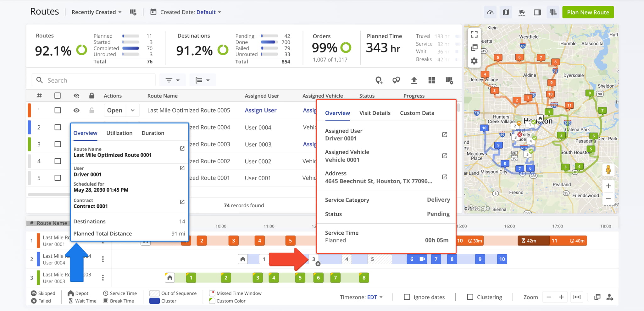
Task: Click the Assign User link for Route 0005
Action: [261, 110]
